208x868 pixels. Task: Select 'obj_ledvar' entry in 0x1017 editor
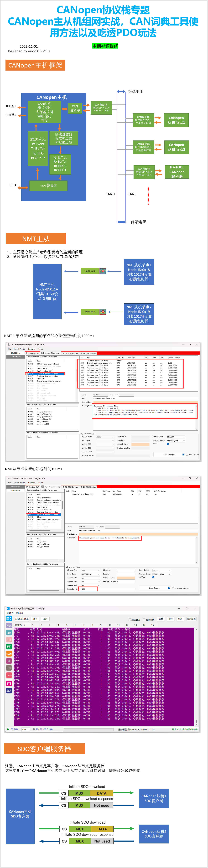click(x=41, y=542)
